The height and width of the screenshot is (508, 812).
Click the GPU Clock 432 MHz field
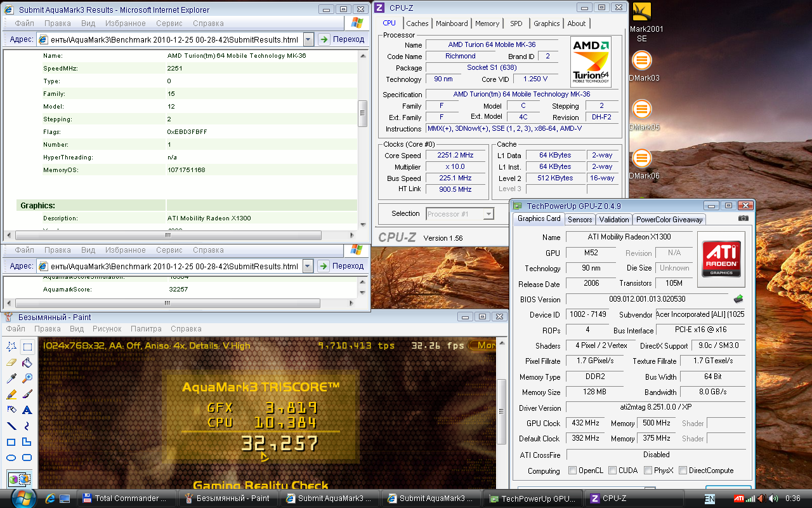point(585,423)
